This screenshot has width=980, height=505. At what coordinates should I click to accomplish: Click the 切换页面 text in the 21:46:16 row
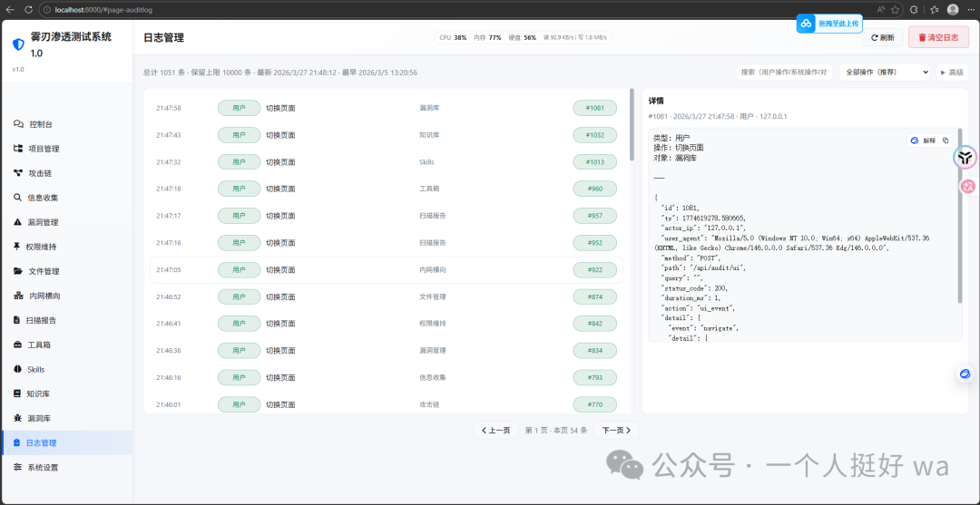[280, 378]
